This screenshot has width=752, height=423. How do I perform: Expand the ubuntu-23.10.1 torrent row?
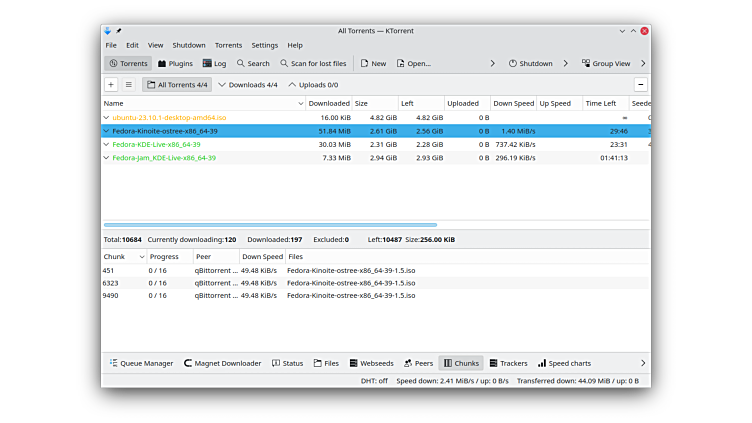pyautogui.click(x=107, y=118)
